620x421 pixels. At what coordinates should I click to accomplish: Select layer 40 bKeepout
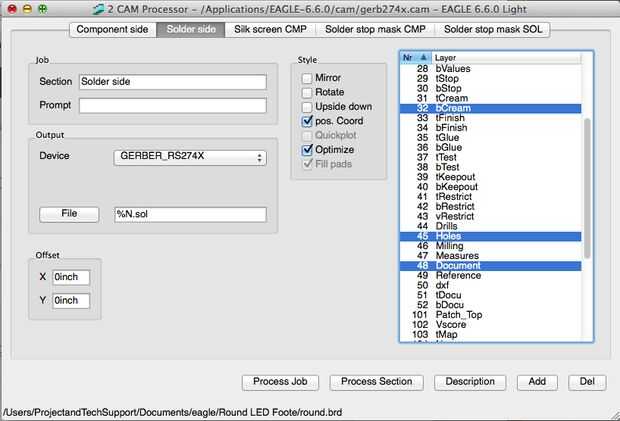pos(491,187)
